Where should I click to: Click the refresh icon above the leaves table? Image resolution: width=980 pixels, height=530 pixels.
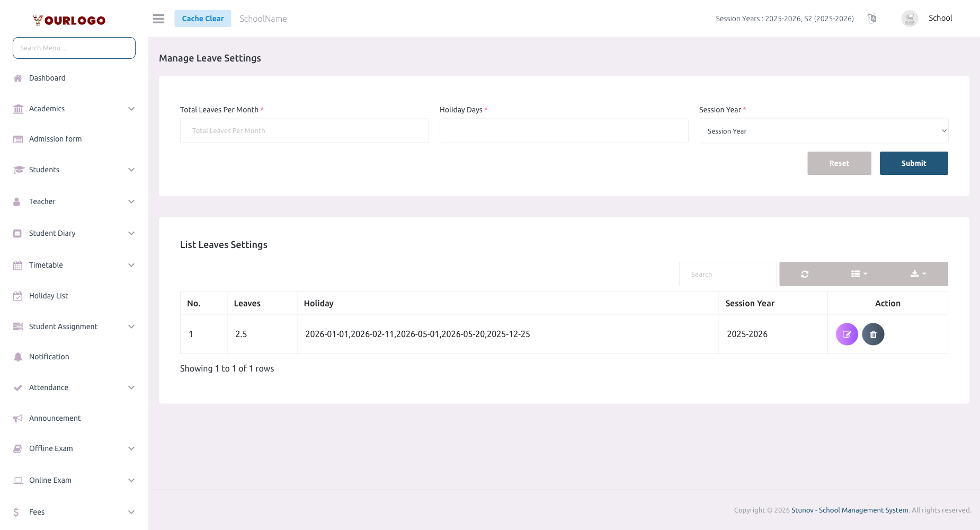point(805,274)
